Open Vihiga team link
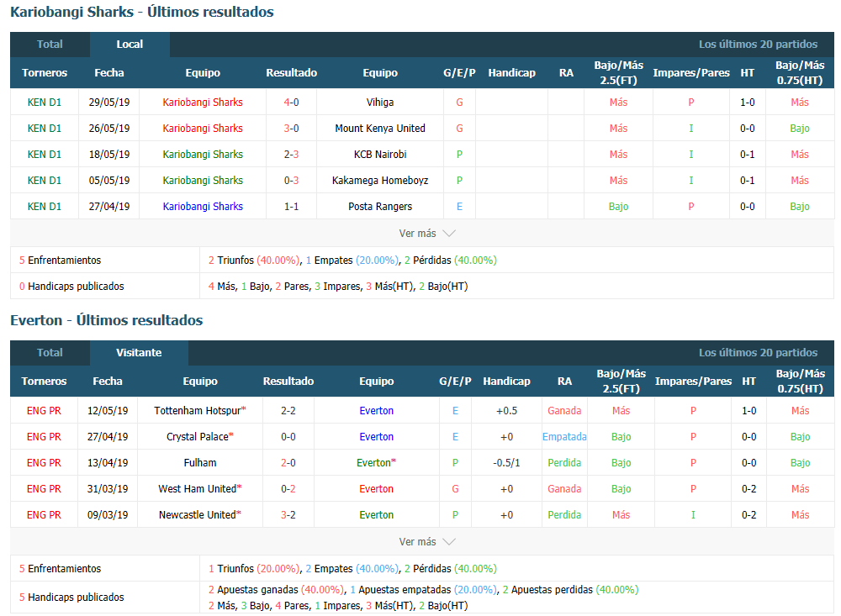 [x=380, y=102]
